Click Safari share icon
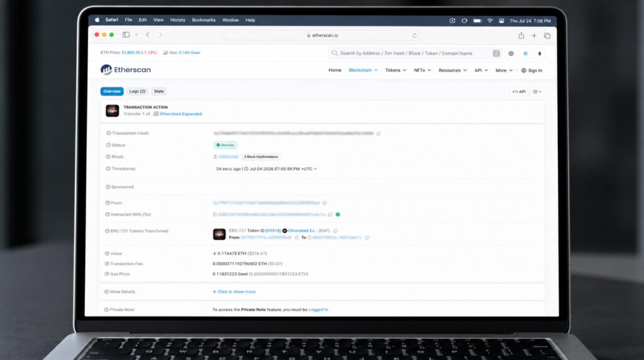 coord(521,36)
